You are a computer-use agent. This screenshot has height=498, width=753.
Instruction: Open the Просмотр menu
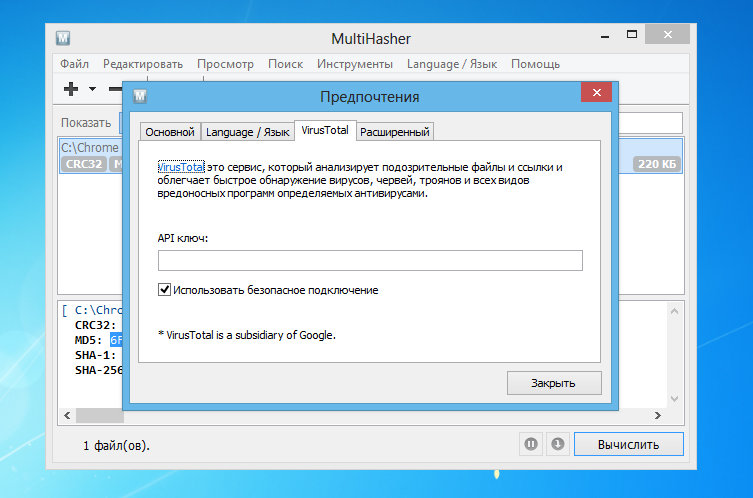(225, 64)
